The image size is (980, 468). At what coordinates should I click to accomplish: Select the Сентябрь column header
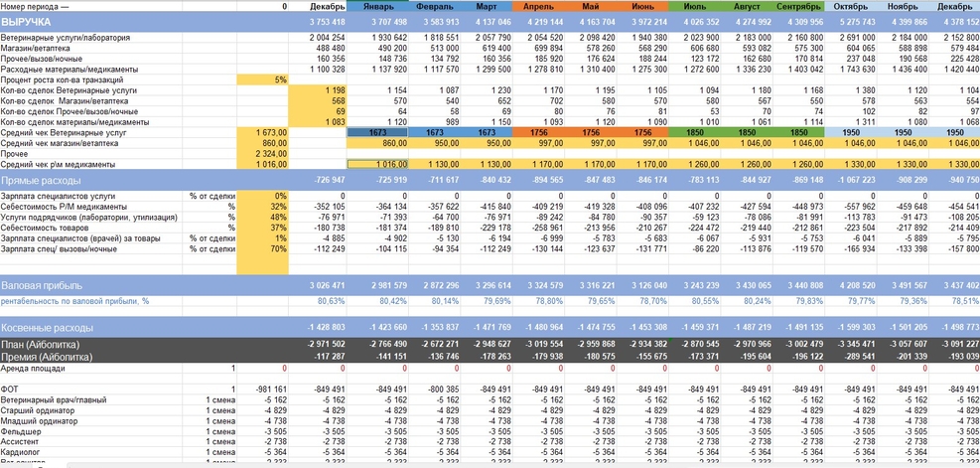point(798,6)
